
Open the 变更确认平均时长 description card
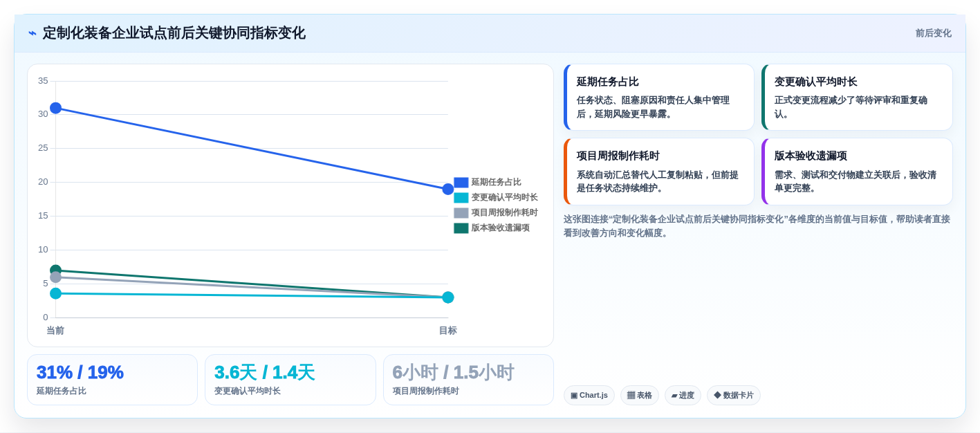tap(857, 98)
